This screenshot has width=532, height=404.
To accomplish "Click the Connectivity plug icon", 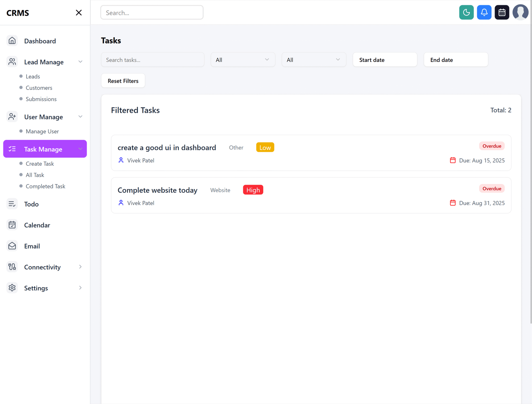I will [12, 267].
